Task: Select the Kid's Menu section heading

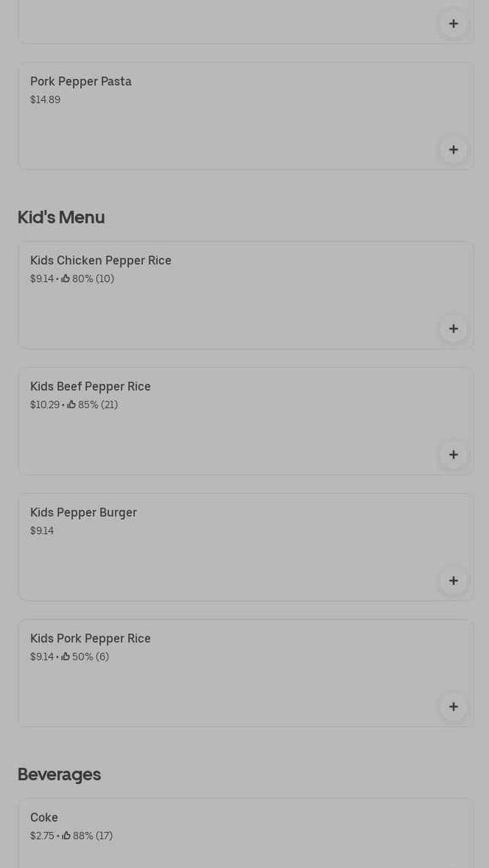Action: pos(61,217)
